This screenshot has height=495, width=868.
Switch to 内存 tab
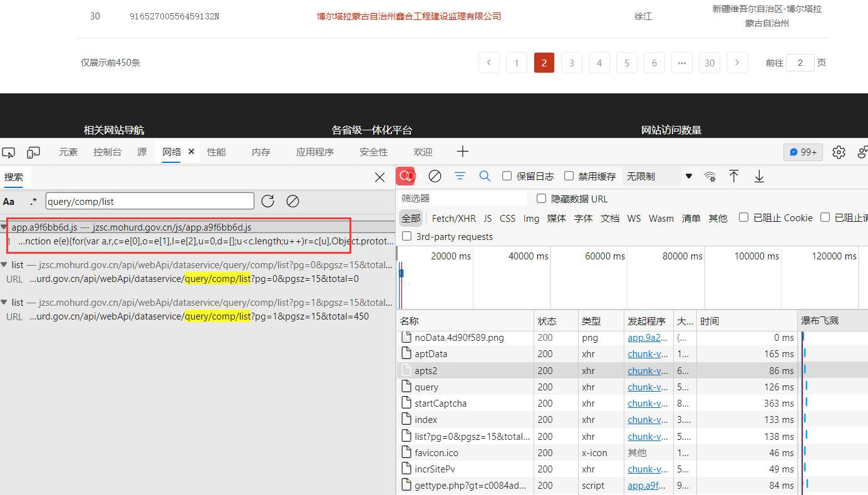261,152
